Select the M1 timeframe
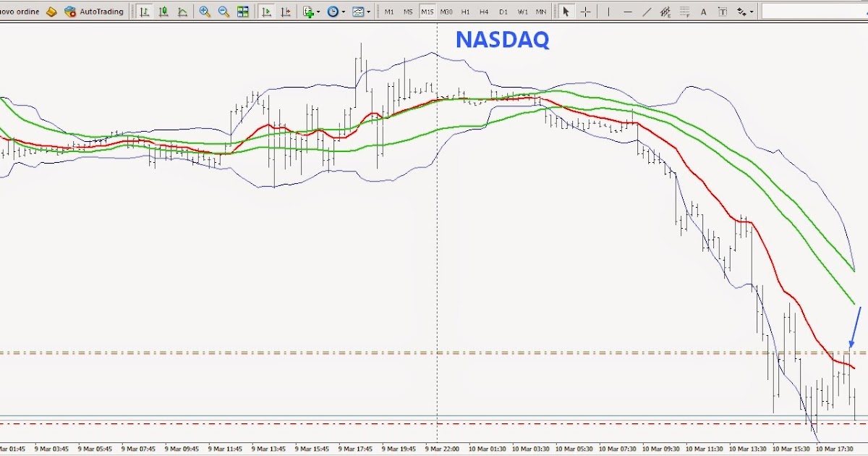 coord(389,12)
